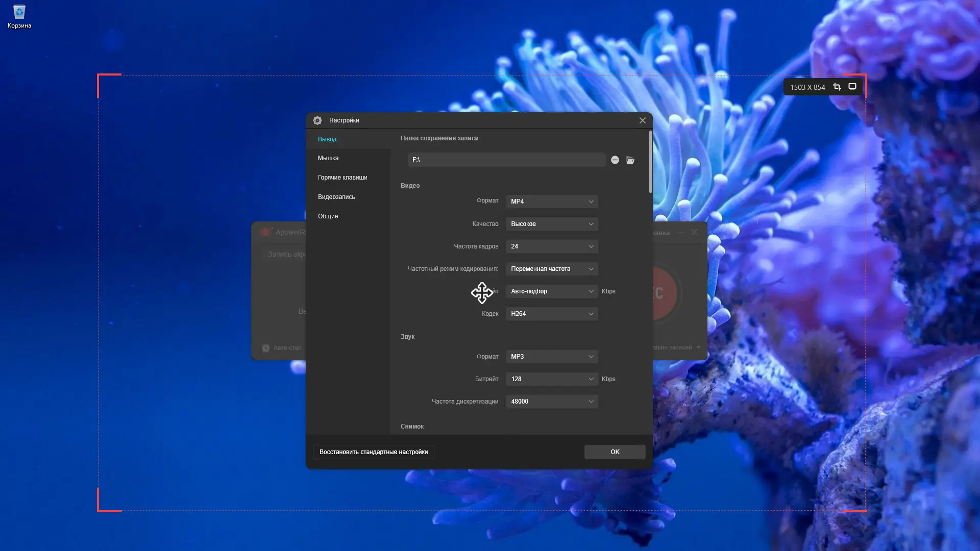
Task: Click the full screen monitor icon in size bar
Action: pos(852,87)
